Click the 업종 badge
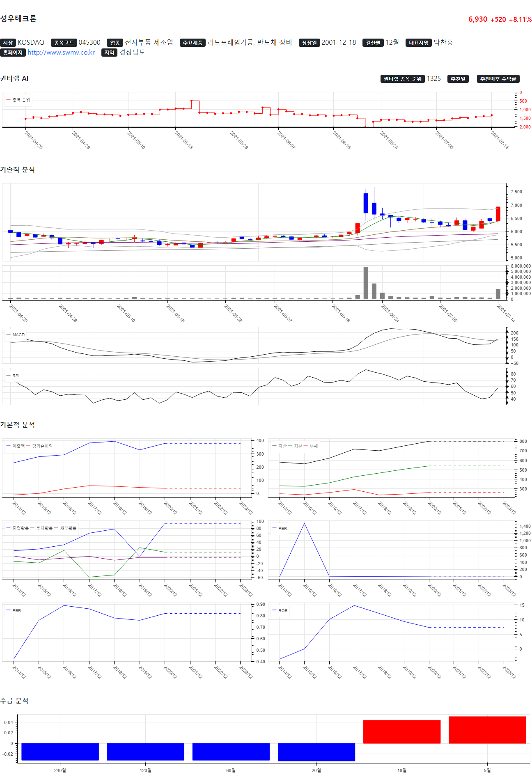The image size is (532, 777). tap(115, 43)
